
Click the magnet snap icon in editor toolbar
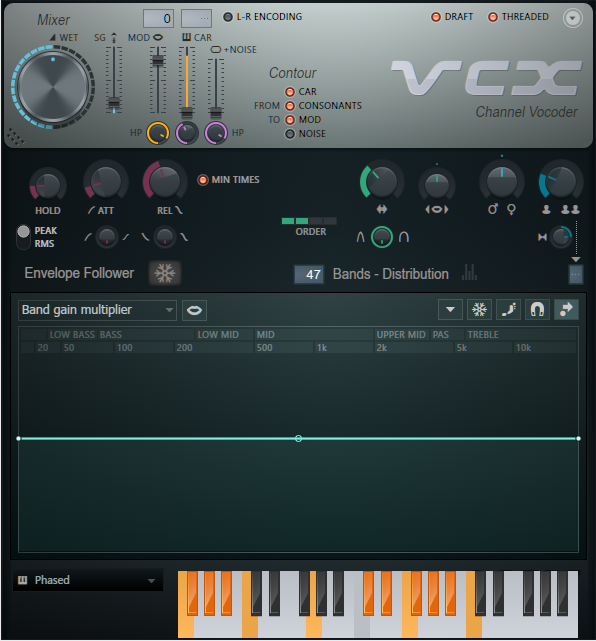point(537,309)
